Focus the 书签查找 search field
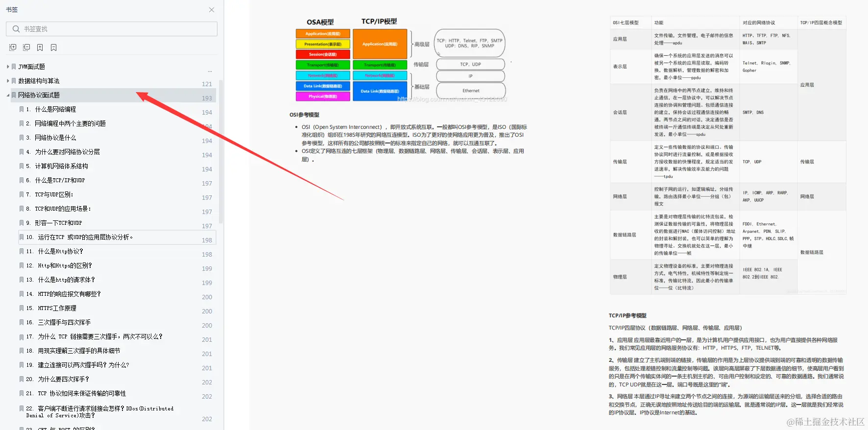The width and height of the screenshot is (868, 430). tap(112, 29)
